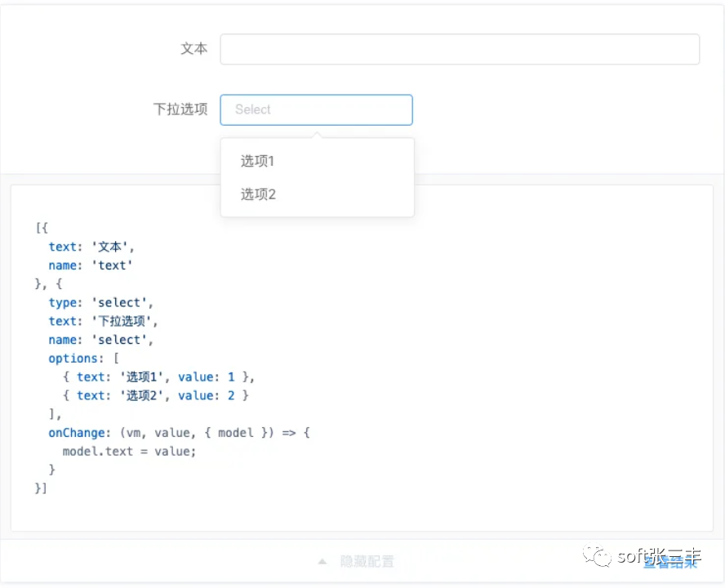Click the WeChat logo watermark icon
The image size is (725, 588).
point(602,557)
